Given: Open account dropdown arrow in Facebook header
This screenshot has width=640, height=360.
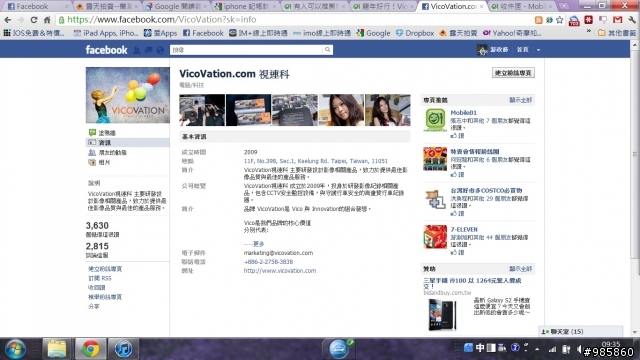Looking at the screenshot, I should point(538,50).
